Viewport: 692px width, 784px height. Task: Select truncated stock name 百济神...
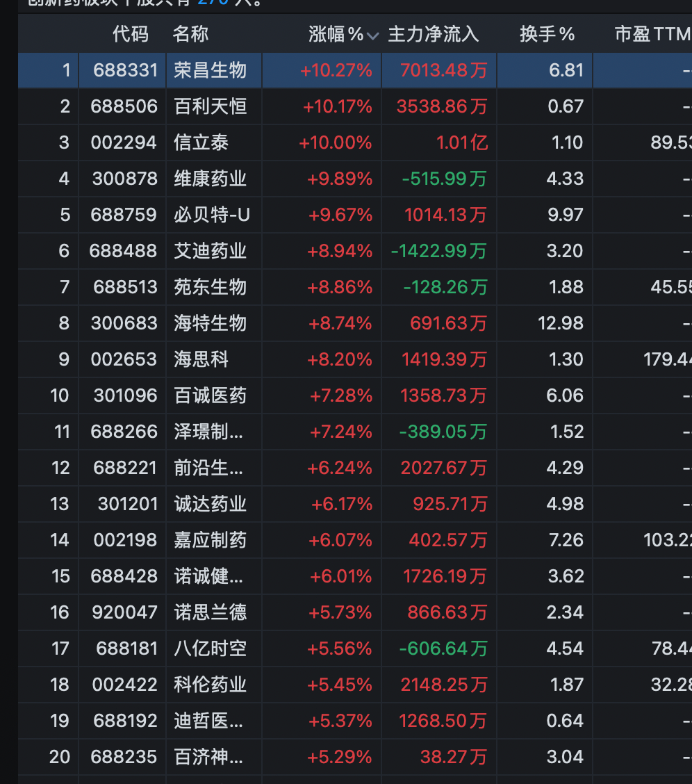click(x=208, y=757)
